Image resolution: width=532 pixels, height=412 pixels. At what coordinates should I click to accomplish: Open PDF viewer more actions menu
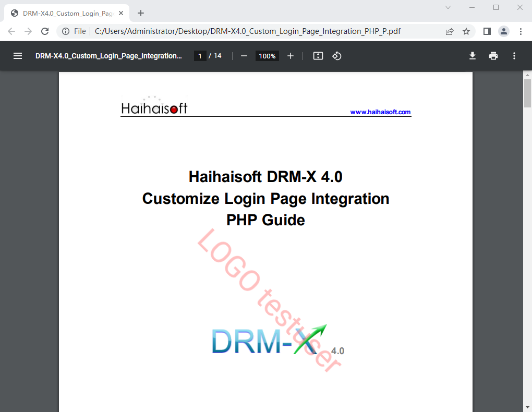514,56
